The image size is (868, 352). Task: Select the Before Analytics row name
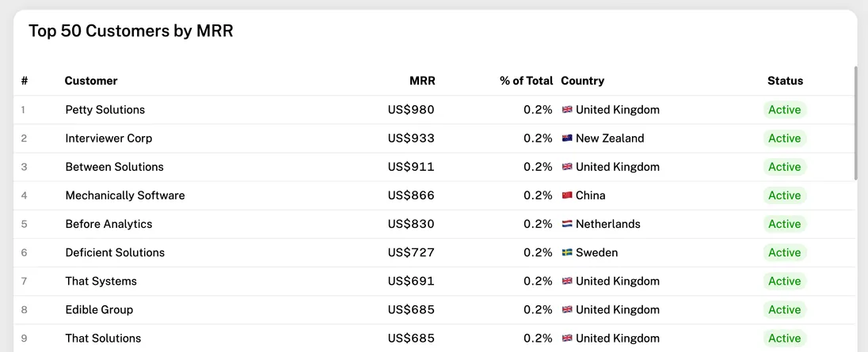pos(108,224)
